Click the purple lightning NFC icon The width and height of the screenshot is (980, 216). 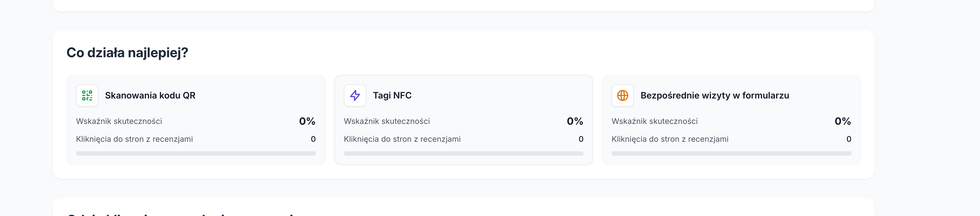tap(355, 95)
